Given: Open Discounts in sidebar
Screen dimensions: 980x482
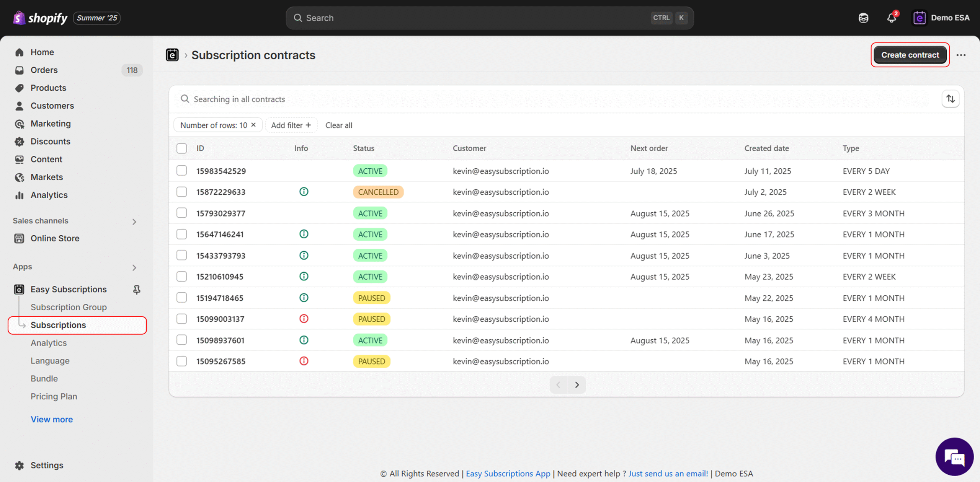Looking at the screenshot, I should pos(50,142).
